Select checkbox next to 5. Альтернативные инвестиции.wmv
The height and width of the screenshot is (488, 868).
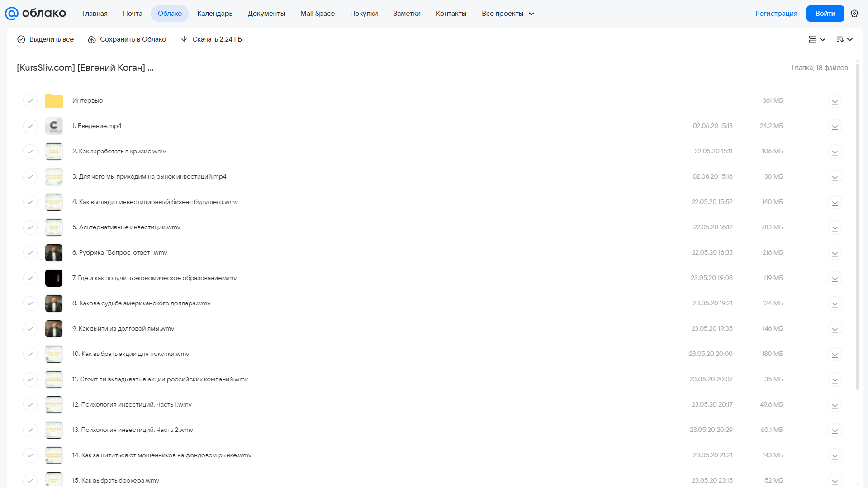tap(30, 227)
